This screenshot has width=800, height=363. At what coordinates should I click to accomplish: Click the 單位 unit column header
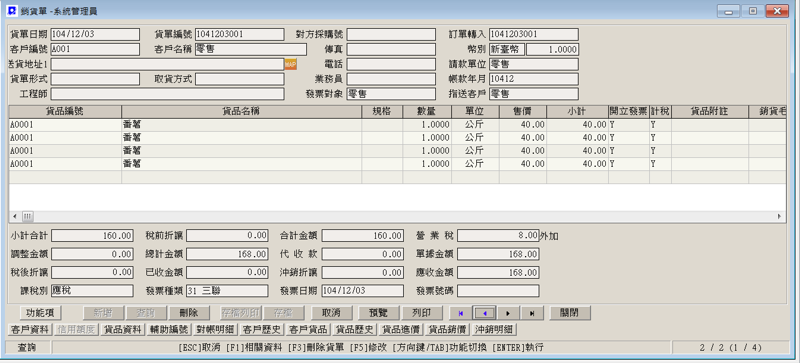pos(475,112)
